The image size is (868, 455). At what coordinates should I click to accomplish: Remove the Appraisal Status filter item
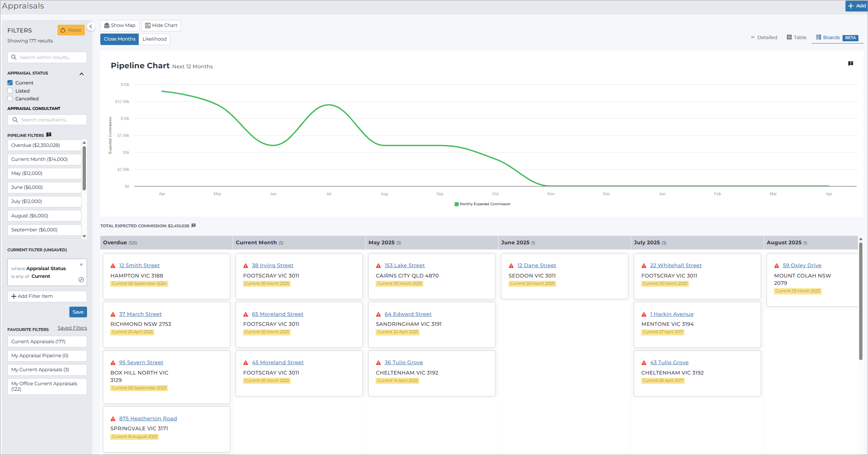pyautogui.click(x=81, y=265)
